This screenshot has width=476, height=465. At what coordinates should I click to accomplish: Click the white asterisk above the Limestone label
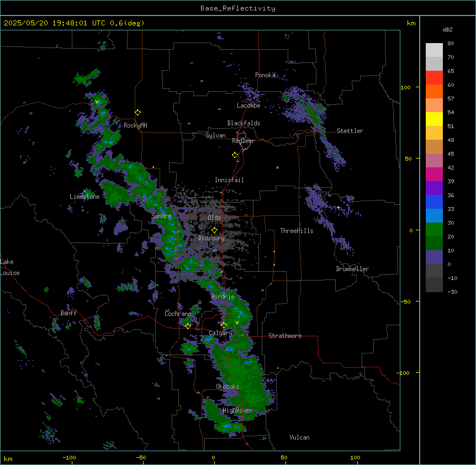84,191
